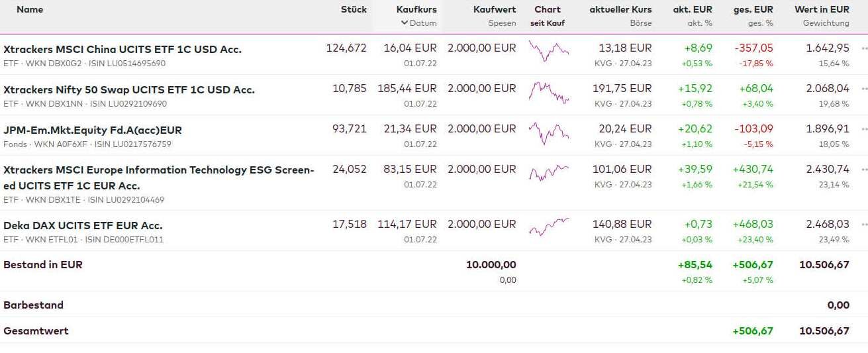Click the Datum sort chevron under Kaufkurs
Screen dimensions: 868x353
404,23
